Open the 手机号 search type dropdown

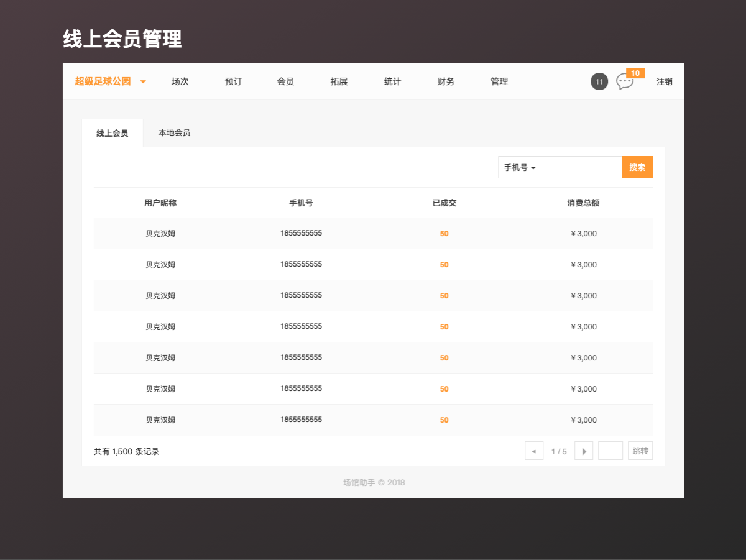coord(520,167)
